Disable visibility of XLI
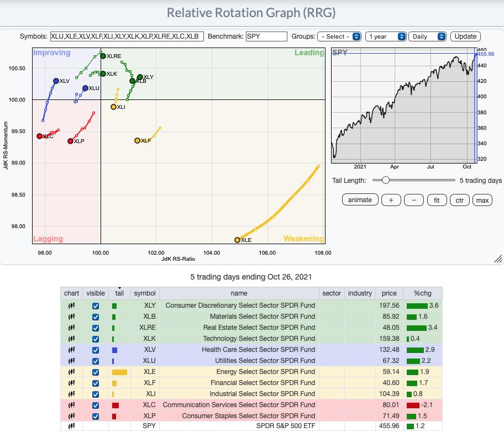504x432 pixels. [x=96, y=394]
